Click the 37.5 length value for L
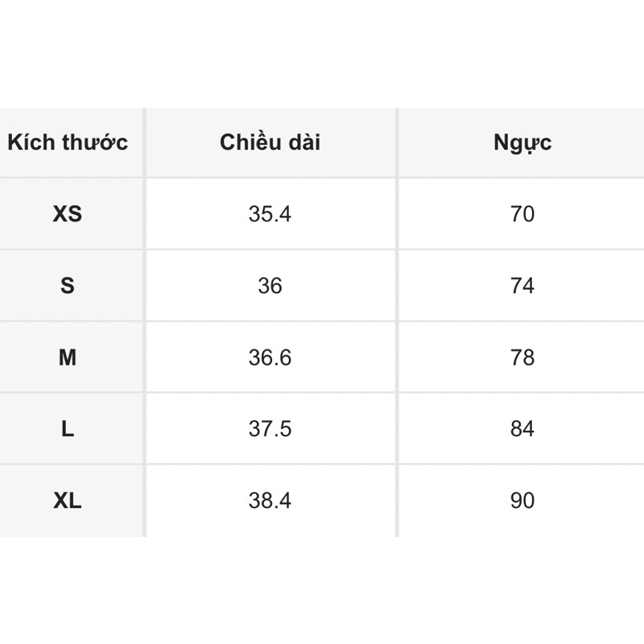Screen dimensions: 644x644 click(270, 429)
